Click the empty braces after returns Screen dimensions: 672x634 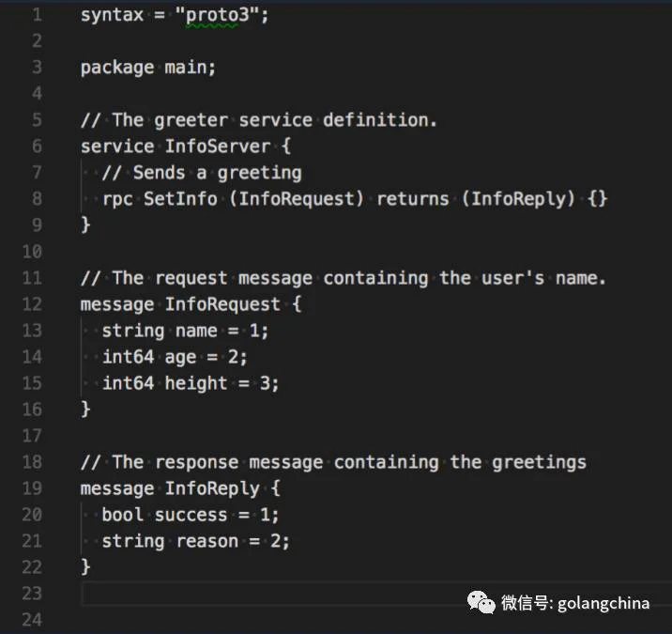598,198
